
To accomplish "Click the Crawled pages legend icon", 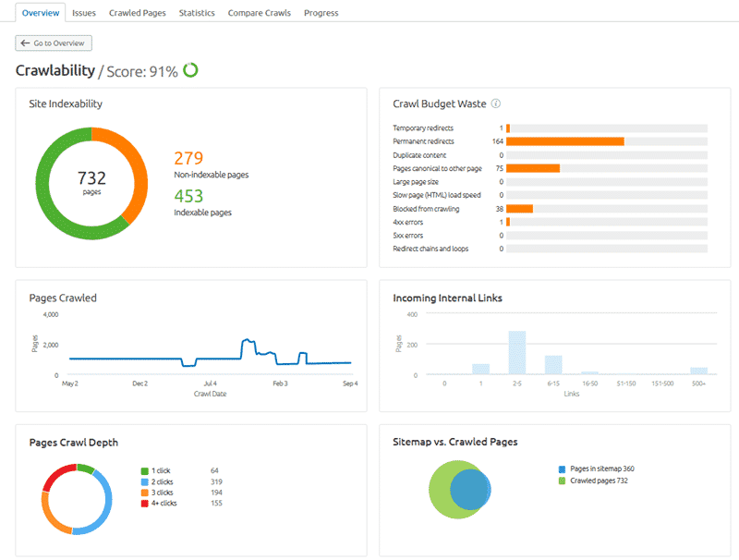I will tap(563, 481).
